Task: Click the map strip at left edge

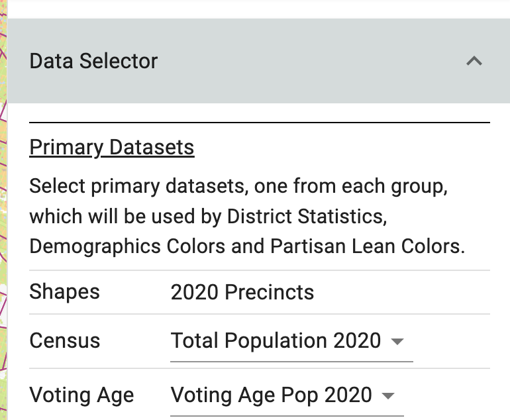Action: pos(3,210)
